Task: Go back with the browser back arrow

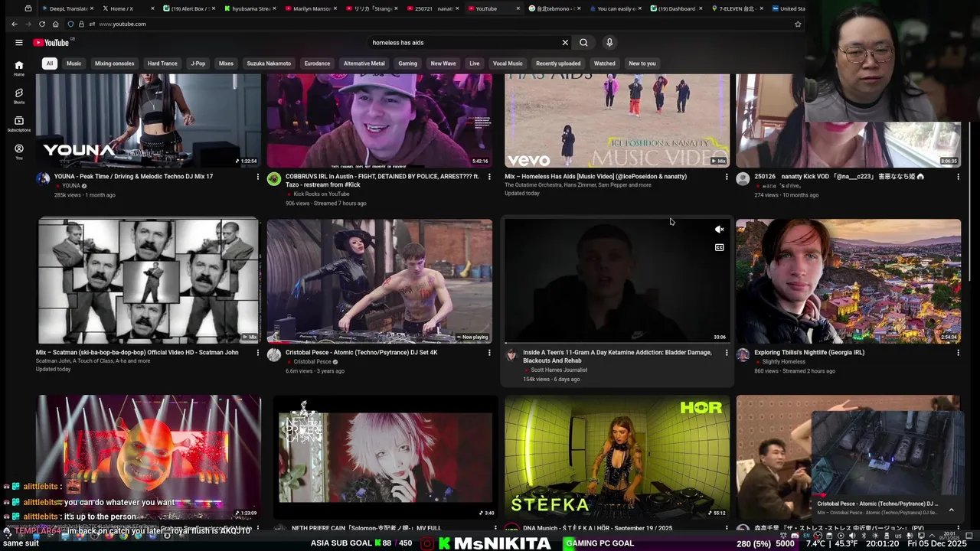Action: [x=15, y=24]
